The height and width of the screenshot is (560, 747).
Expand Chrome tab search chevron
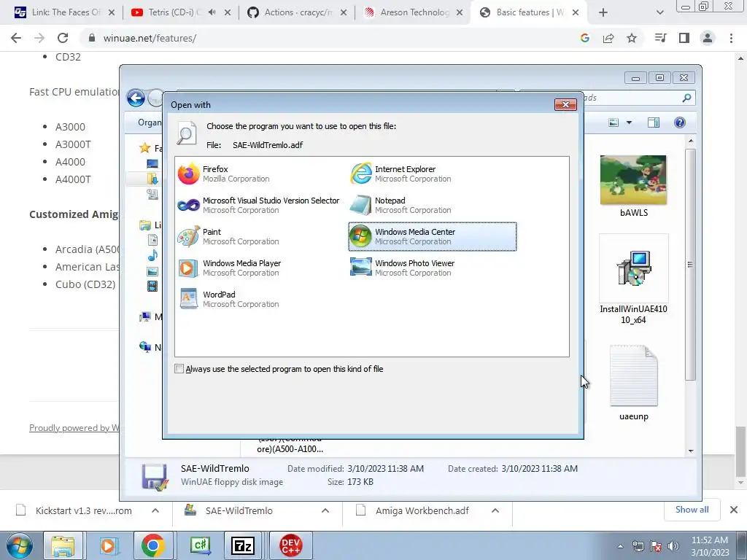(x=659, y=13)
